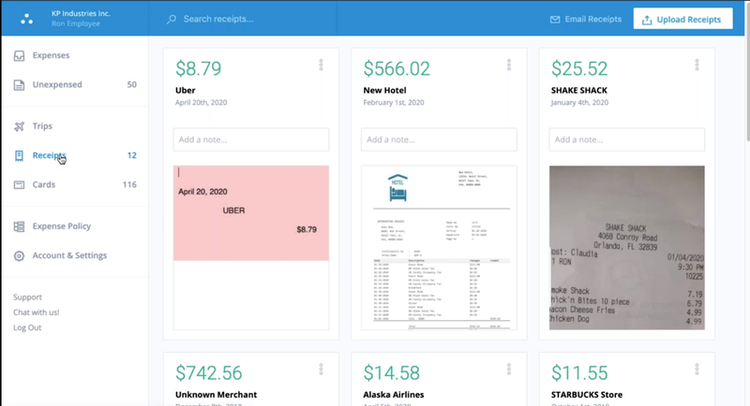Click the search magnifier icon
The height and width of the screenshot is (406, 750).
click(171, 19)
